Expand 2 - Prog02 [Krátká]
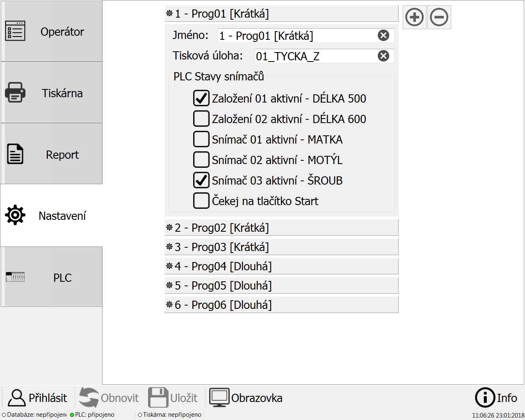Screen dimensions: 525x420 (x=281, y=228)
